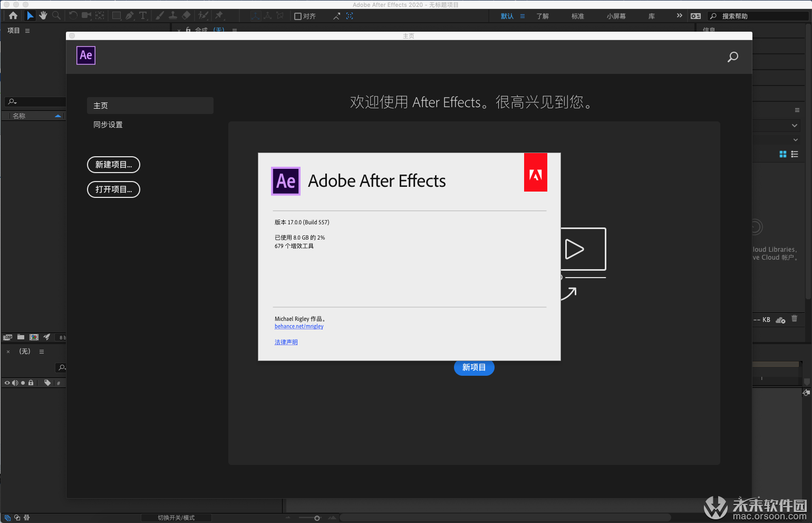This screenshot has width=812, height=523.
Task: Click the project panel search field
Action: click(35, 101)
